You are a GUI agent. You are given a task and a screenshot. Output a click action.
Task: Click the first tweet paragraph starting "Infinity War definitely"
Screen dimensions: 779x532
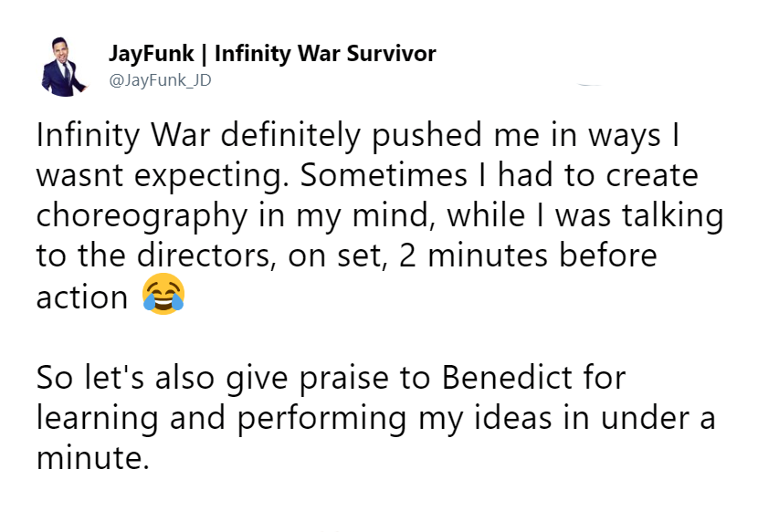coord(365,215)
